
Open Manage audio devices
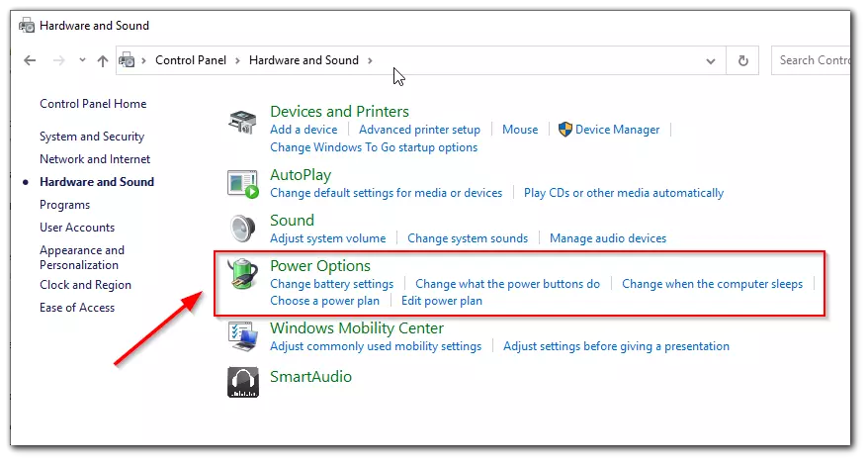(x=608, y=238)
